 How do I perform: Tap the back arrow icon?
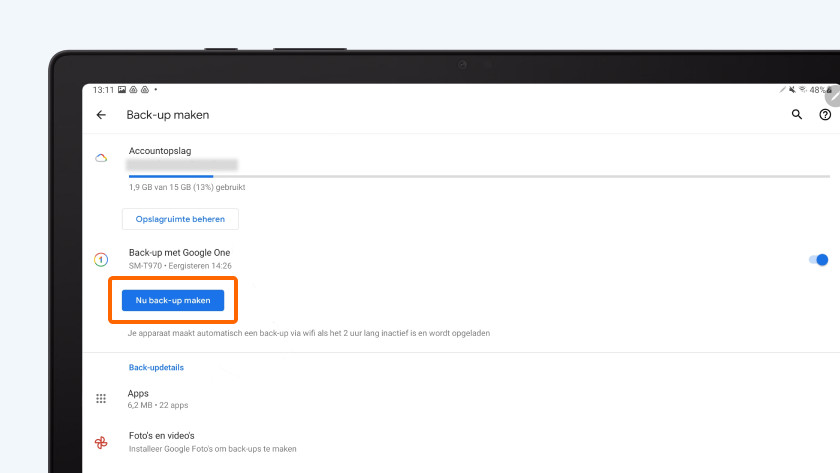coord(101,115)
